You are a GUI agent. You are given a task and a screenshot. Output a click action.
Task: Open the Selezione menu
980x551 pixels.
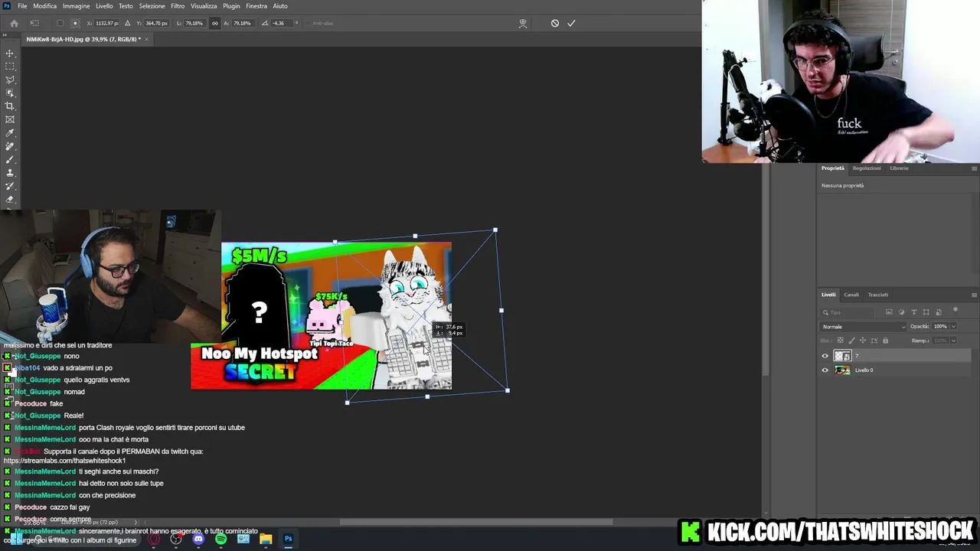click(152, 6)
